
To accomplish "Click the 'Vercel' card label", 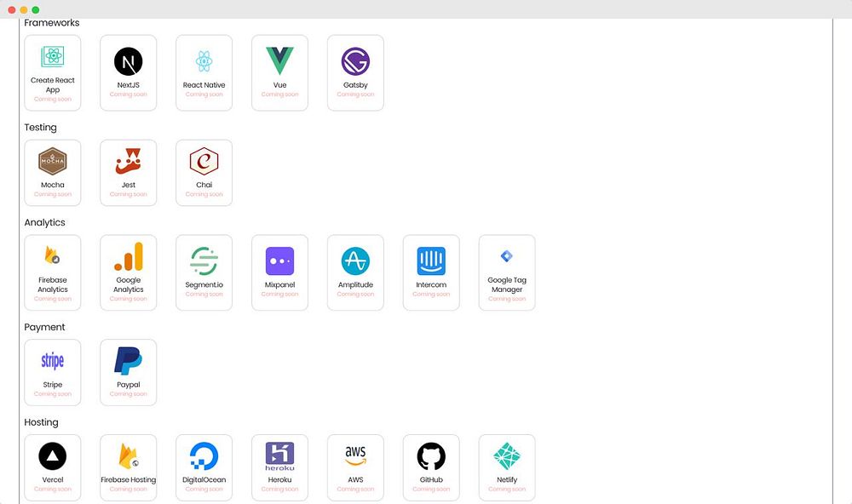I will [x=53, y=479].
